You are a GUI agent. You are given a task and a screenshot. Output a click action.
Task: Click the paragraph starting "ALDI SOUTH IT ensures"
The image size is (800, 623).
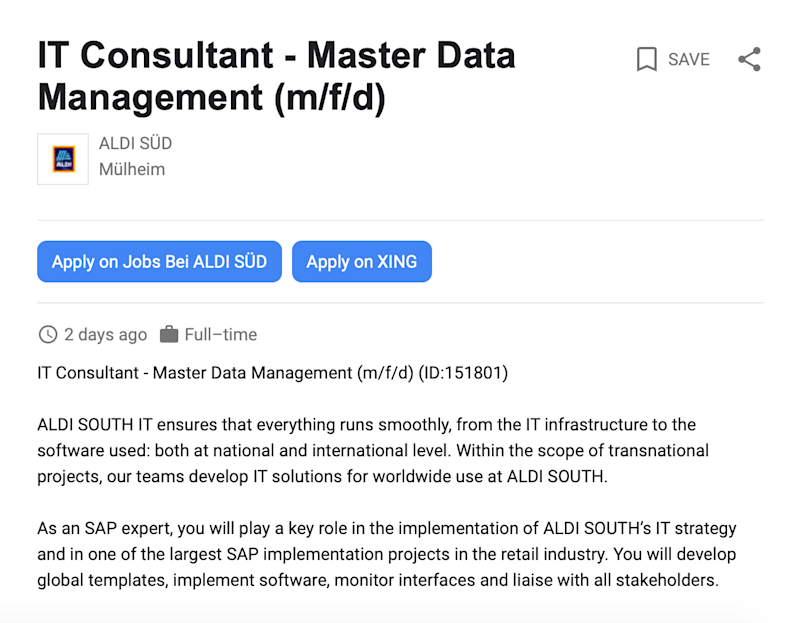(372, 450)
